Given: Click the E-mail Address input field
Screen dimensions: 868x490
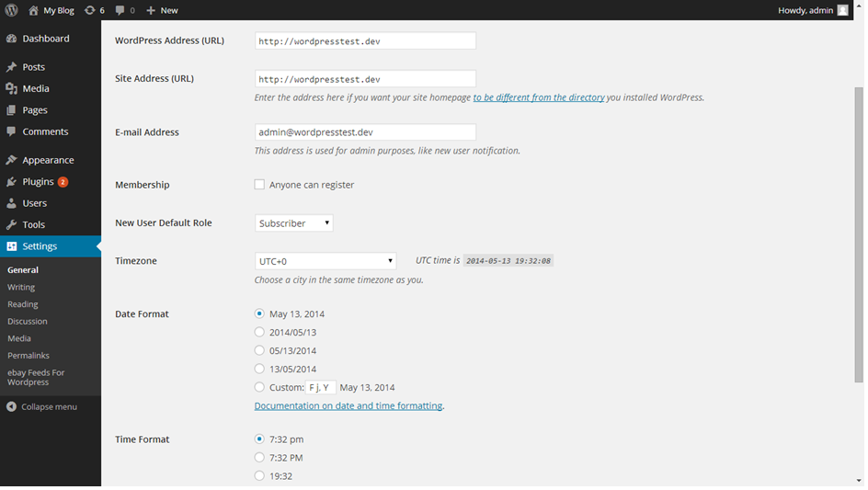Looking at the screenshot, I should click(365, 132).
